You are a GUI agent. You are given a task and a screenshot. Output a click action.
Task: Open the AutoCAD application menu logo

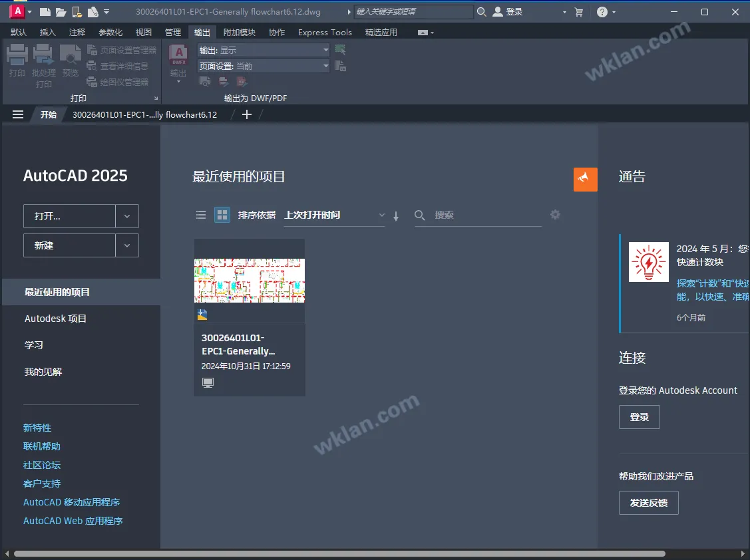coord(17,11)
